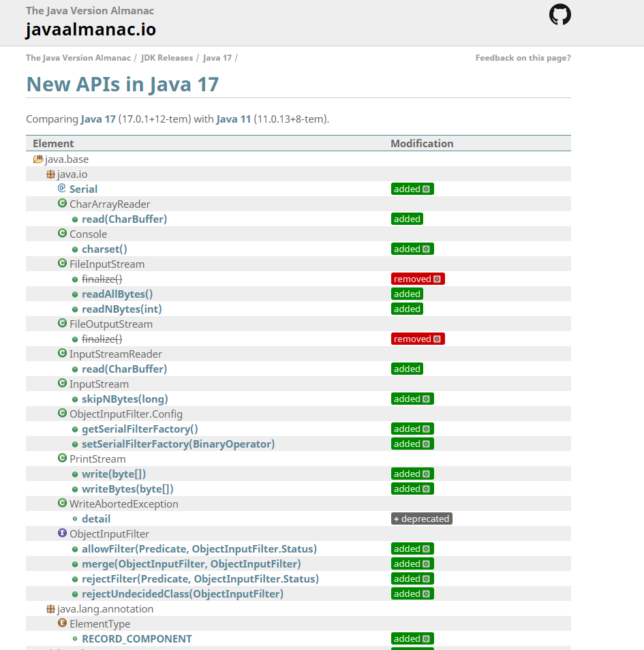The width and height of the screenshot is (644, 650).
Task: Click the ElementType row text
Action: [100, 623]
